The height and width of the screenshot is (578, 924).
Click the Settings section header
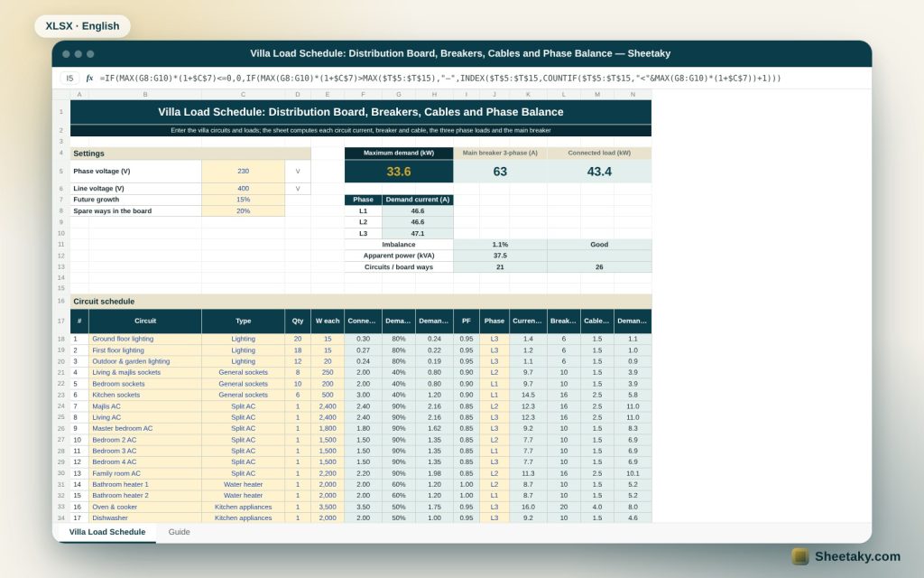[x=190, y=154]
